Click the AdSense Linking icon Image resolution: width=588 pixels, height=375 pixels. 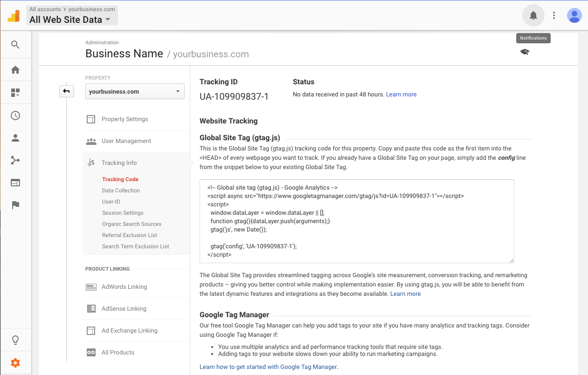pyautogui.click(x=91, y=309)
